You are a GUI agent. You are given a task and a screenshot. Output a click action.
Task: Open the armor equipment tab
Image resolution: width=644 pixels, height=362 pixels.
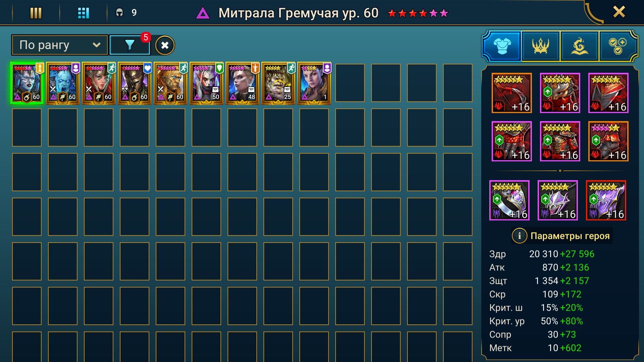(502, 46)
